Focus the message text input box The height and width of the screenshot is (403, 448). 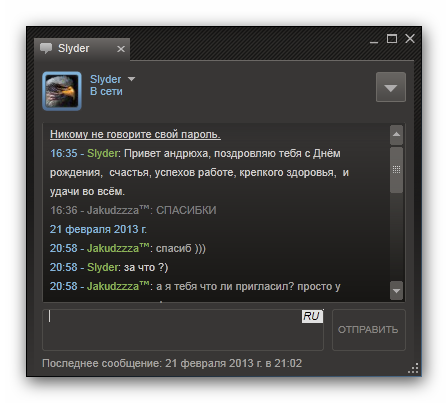[183, 330]
